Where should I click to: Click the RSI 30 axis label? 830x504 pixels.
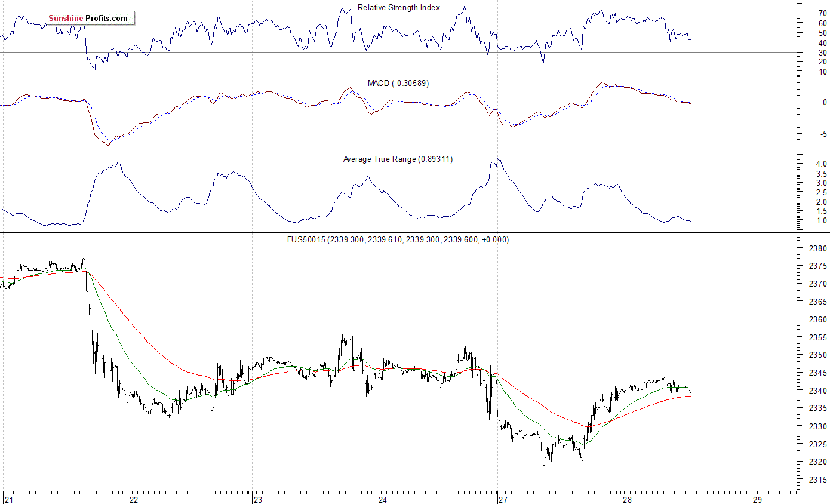pyautogui.click(x=823, y=53)
